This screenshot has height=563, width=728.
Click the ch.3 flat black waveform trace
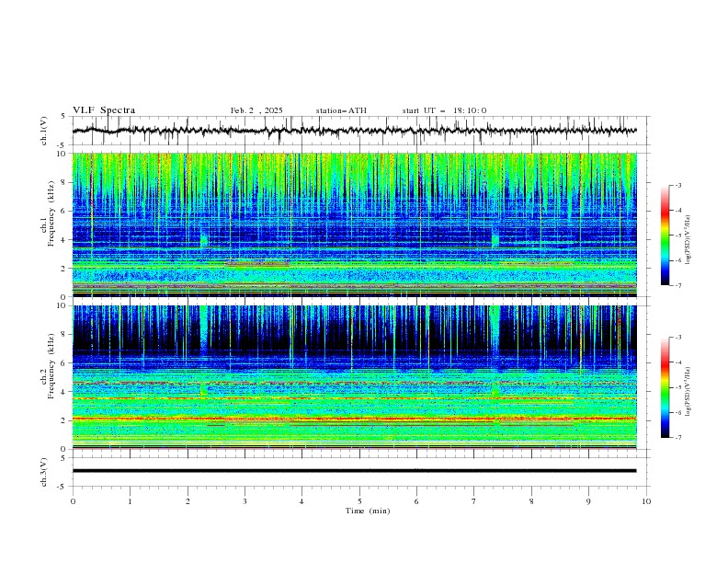click(354, 471)
